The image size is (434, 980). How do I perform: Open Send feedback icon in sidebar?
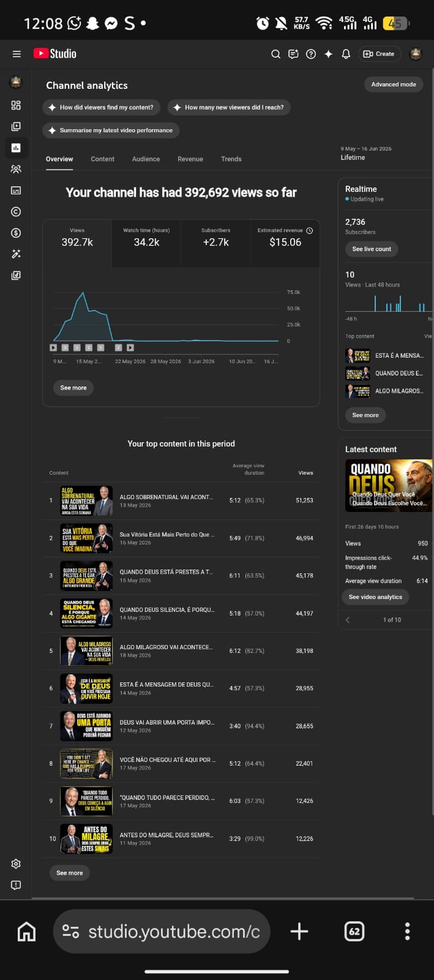[x=16, y=885]
